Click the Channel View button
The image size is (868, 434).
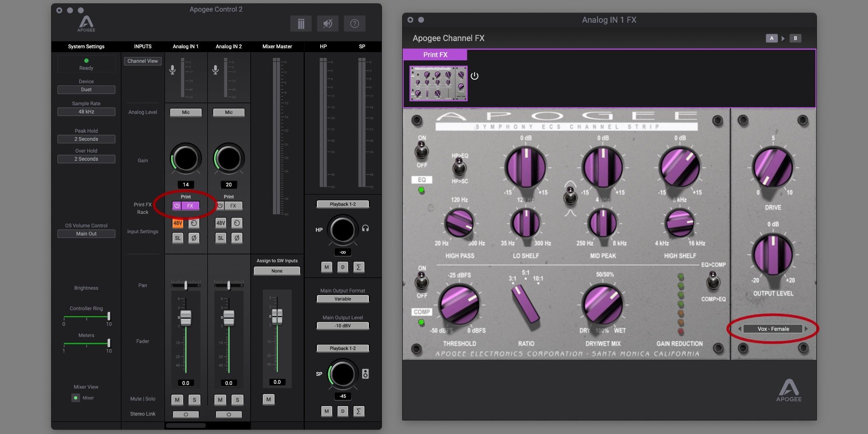(x=143, y=61)
